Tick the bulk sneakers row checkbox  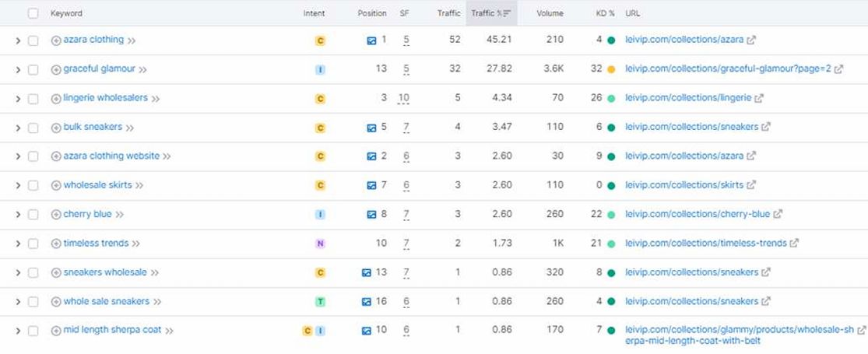(x=33, y=128)
